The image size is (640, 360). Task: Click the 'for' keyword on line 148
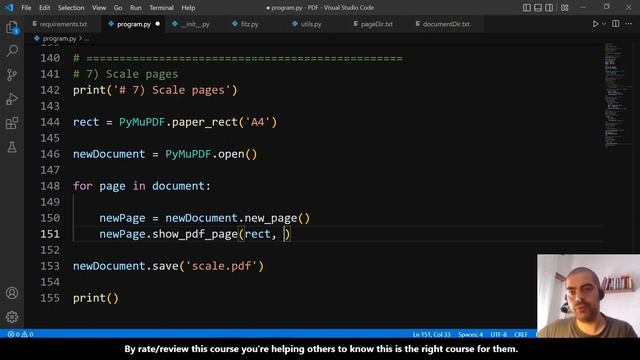tap(83, 186)
